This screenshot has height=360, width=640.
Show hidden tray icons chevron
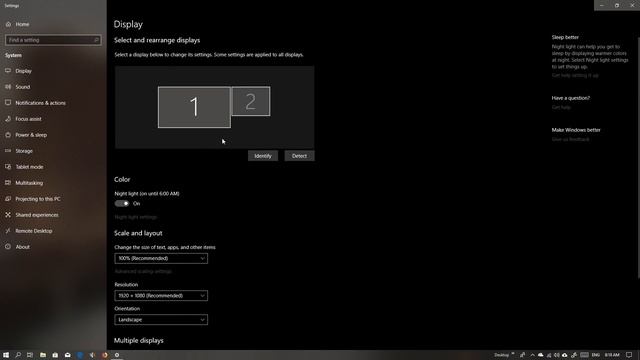[x=532, y=355]
